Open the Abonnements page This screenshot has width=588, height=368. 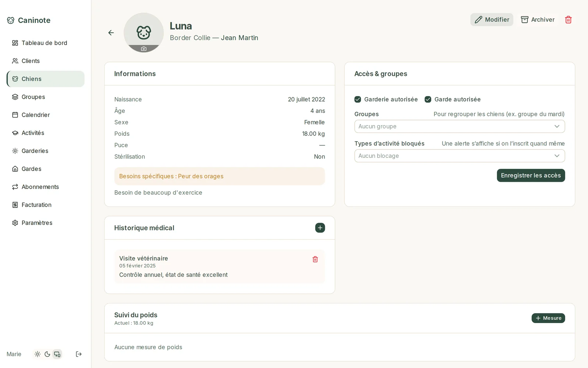pyautogui.click(x=46, y=187)
